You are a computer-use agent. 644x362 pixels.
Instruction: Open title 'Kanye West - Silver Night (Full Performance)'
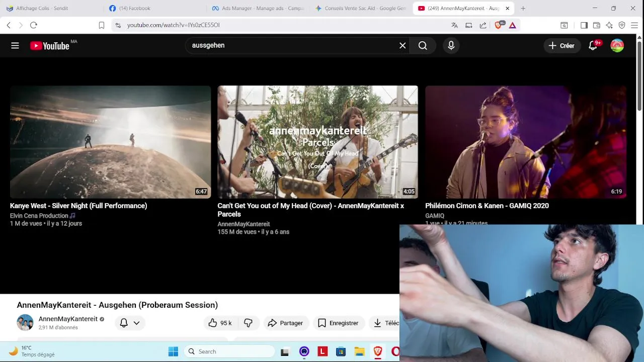coord(78,206)
